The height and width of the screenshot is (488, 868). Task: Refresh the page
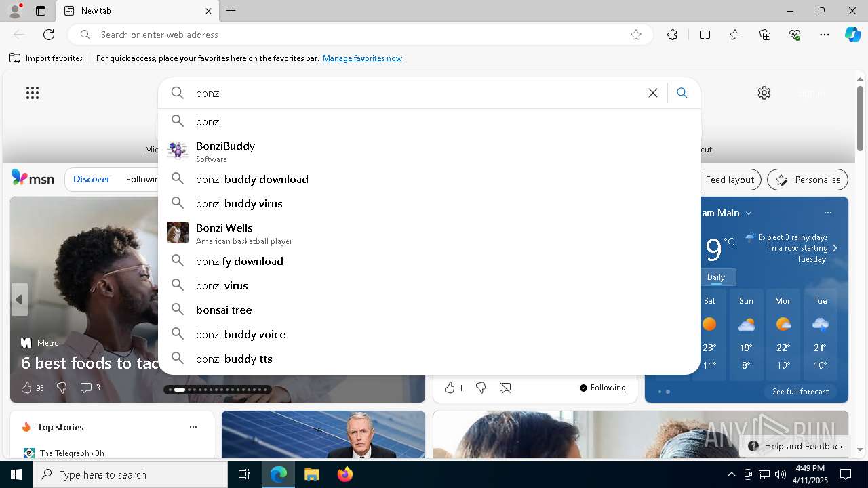point(49,35)
